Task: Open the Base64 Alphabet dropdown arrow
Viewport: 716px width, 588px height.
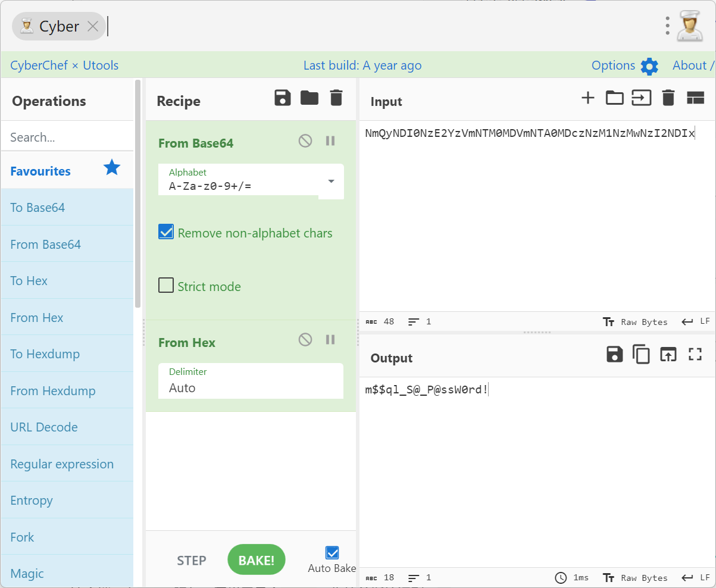Action: tap(332, 182)
